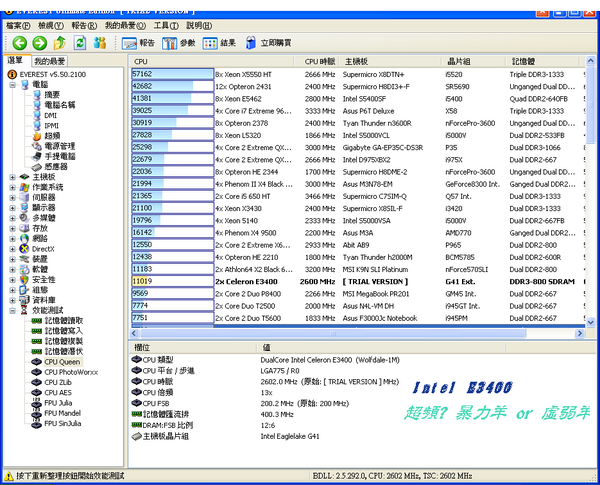
Task: Select the CPU AES benchmark
Action: tap(58, 393)
